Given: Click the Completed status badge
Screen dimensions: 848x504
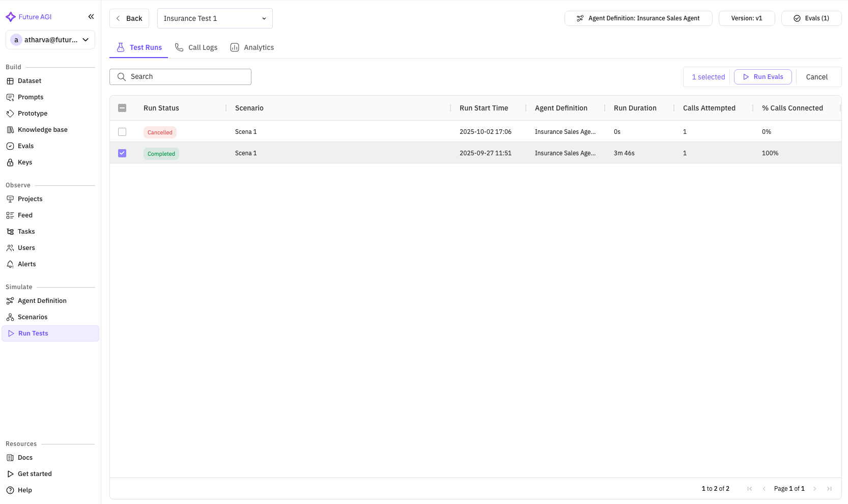Looking at the screenshot, I should point(161,154).
